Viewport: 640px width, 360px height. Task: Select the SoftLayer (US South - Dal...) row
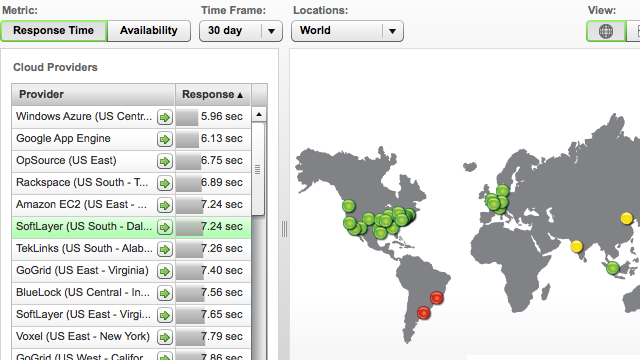131,227
